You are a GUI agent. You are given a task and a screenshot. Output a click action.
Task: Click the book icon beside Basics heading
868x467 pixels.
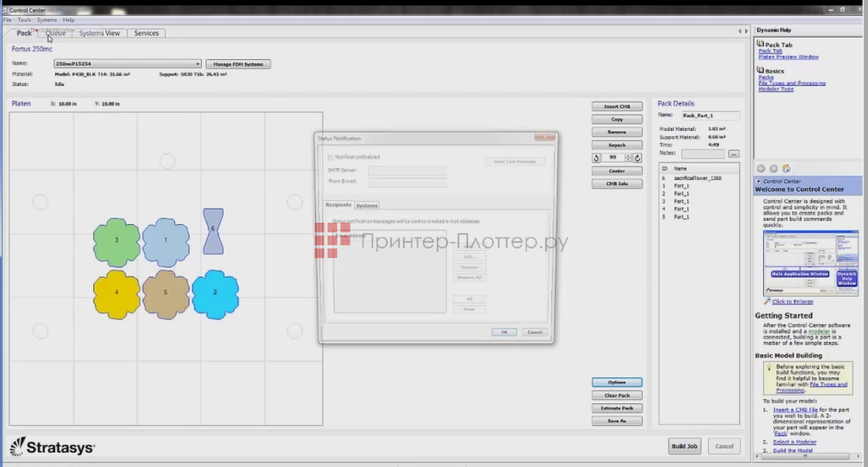(x=760, y=70)
